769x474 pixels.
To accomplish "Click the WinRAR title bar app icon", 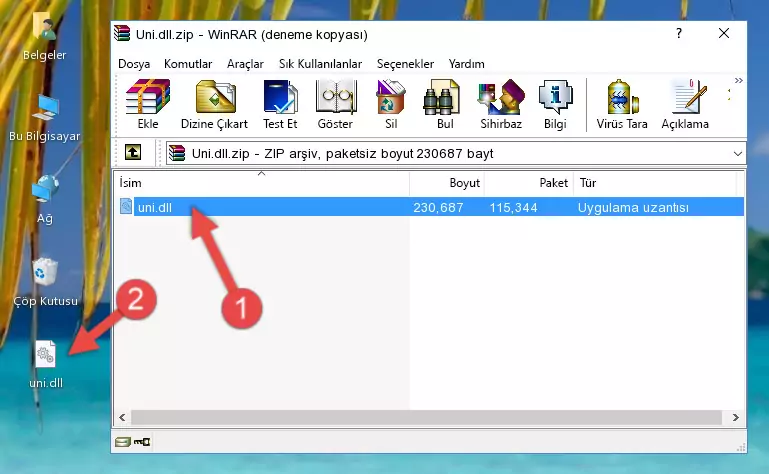I will (x=123, y=33).
